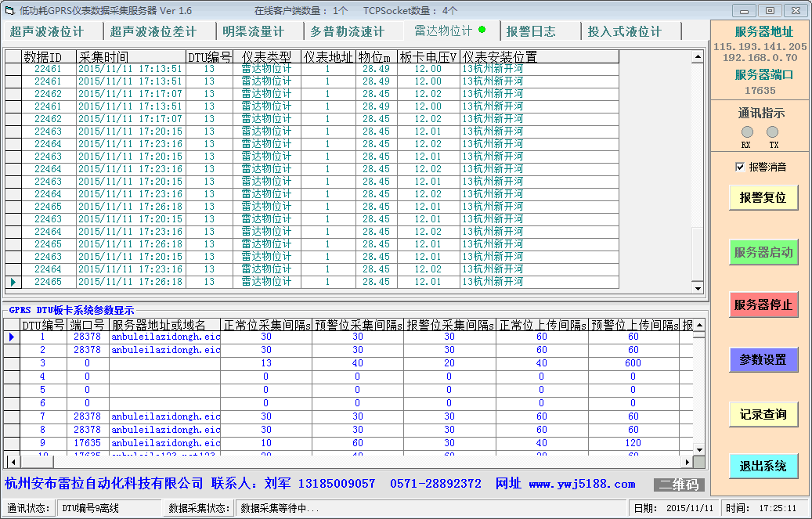Click the www.ywj5188.com website link
Viewport: 812px width, 519px height.
[582, 485]
